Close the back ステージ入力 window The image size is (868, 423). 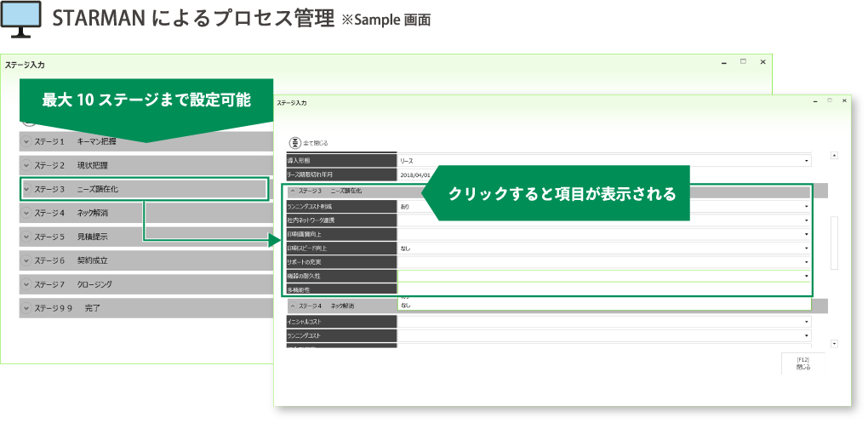pyautogui.click(x=762, y=62)
